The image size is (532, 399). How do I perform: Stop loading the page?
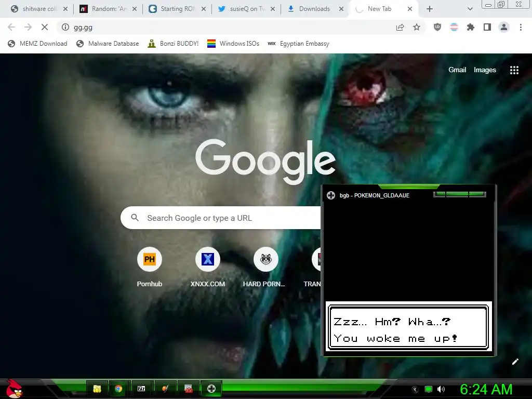45,27
